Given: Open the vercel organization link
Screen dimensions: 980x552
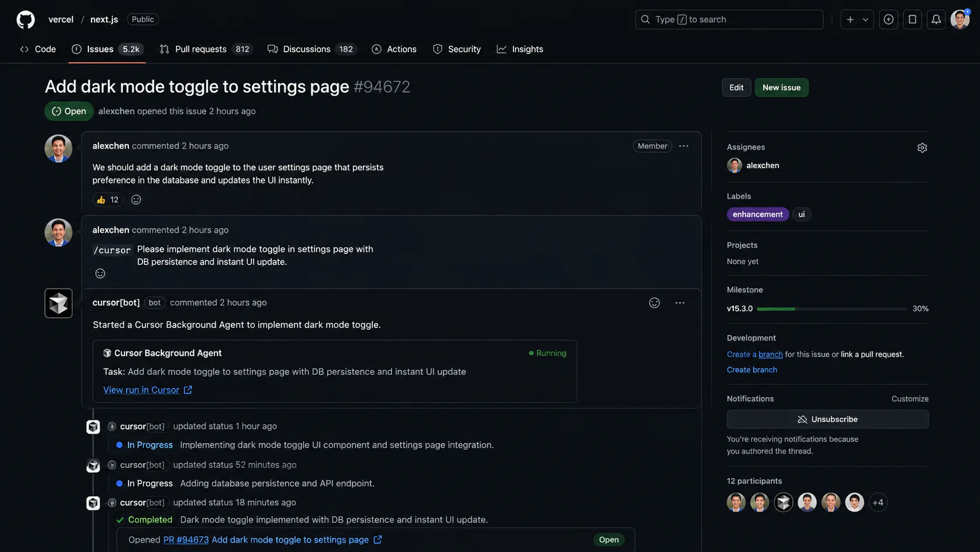Looking at the screenshot, I should pos(61,19).
